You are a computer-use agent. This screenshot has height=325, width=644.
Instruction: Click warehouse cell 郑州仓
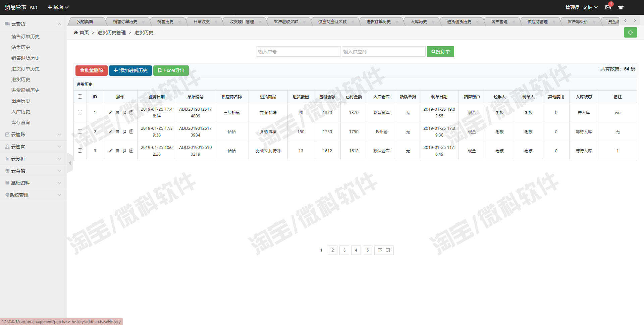pos(381,131)
